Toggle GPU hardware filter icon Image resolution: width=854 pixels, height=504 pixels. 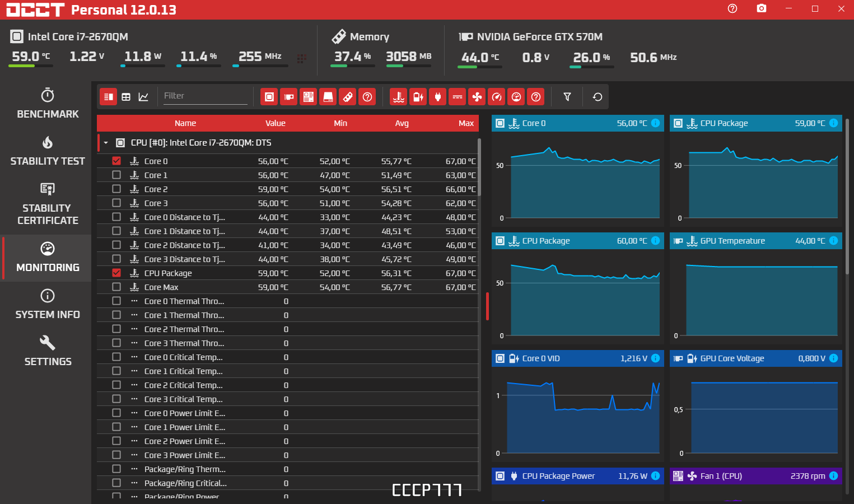(x=289, y=97)
